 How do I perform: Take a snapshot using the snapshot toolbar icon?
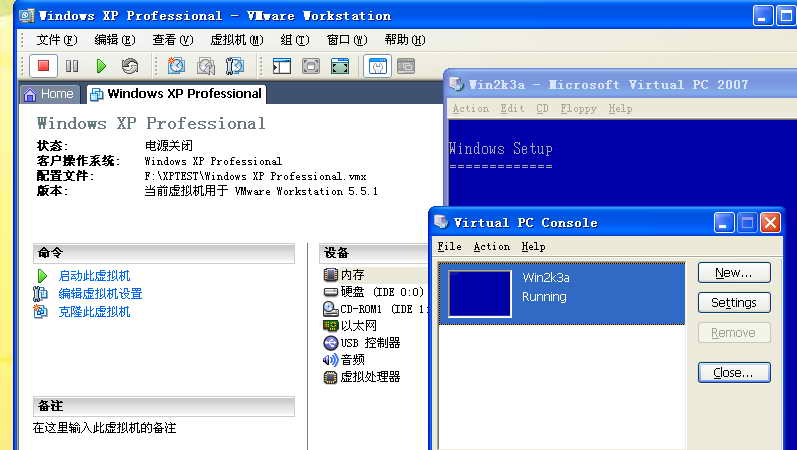click(x=176, y=66)
